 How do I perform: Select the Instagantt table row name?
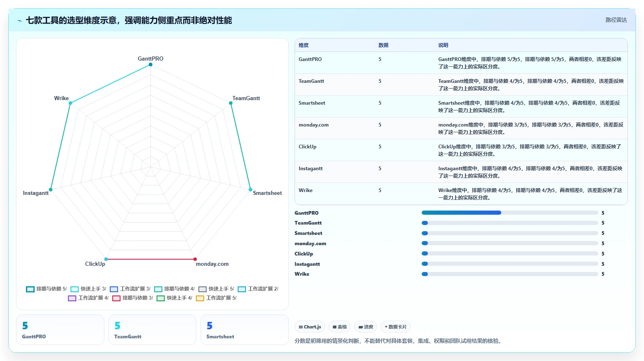(x=311, y=169)
